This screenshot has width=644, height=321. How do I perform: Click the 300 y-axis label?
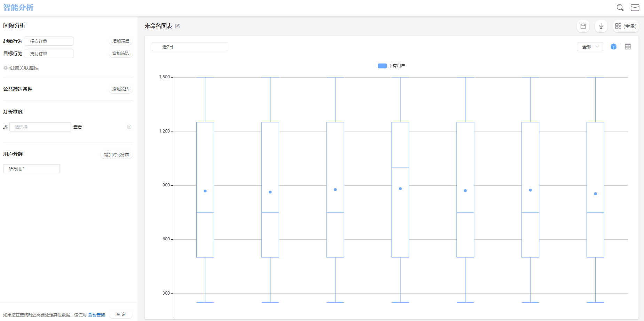pyautogui.click(x=166, y=293)
